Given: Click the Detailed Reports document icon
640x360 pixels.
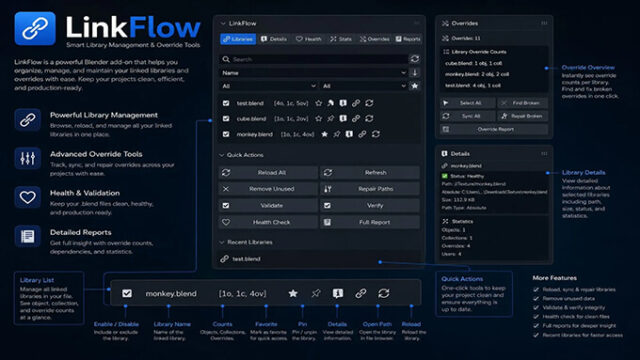Looking at the screenshot, I should pyautogui.click(x=27, y=236).
